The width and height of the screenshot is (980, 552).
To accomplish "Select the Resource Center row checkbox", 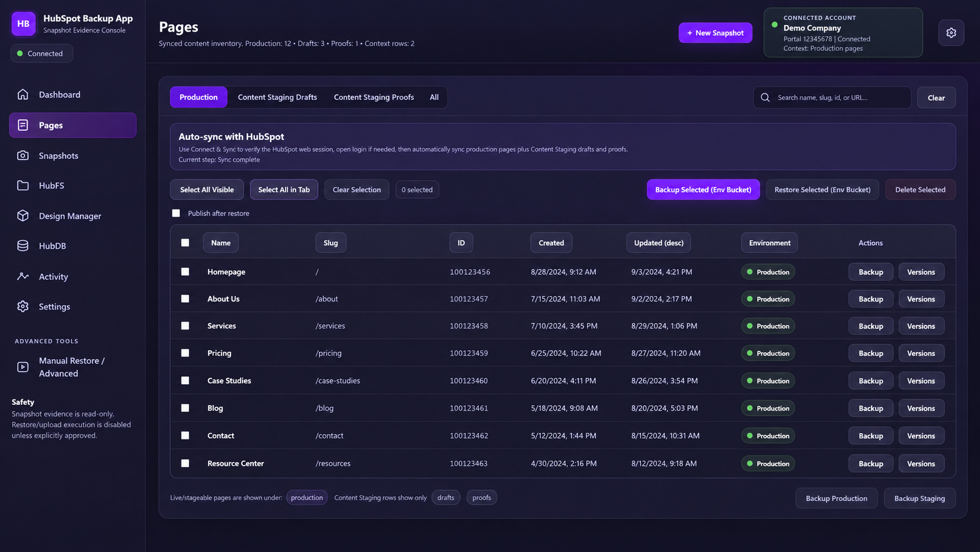I will click(185, 463).
